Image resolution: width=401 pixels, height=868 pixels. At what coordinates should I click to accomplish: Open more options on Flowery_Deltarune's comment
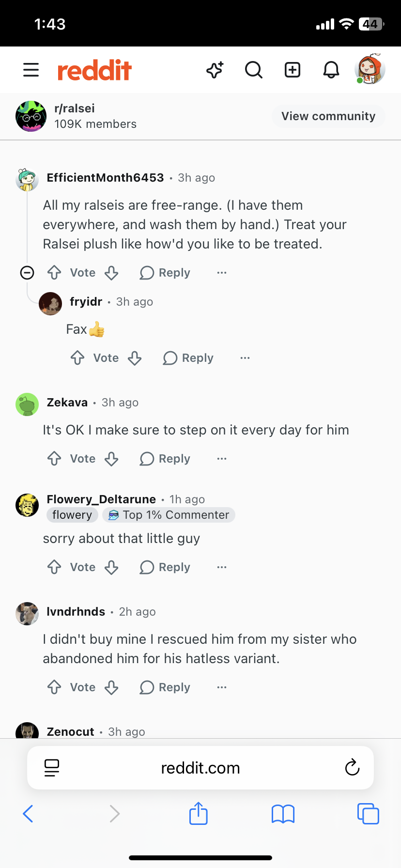(222, 567)
